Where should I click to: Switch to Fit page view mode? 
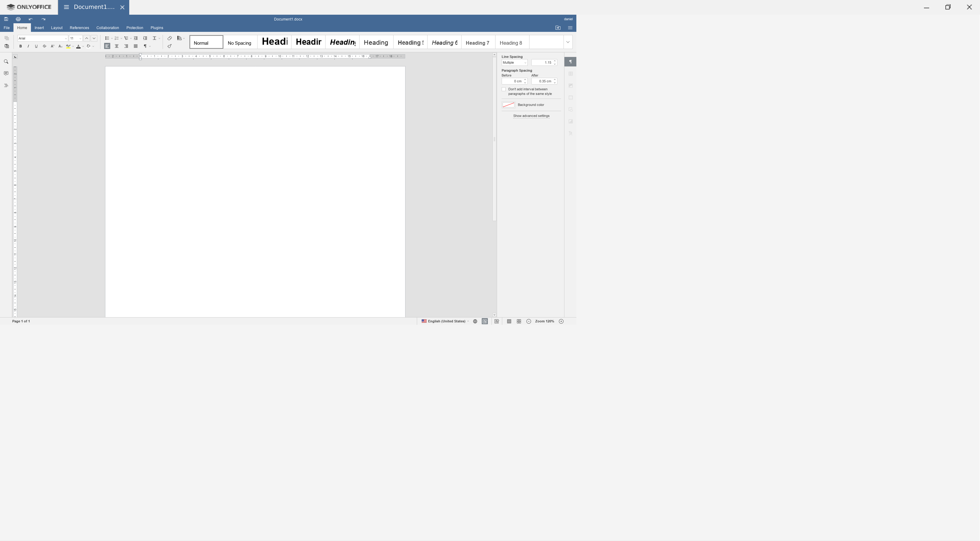pos(509,321)
